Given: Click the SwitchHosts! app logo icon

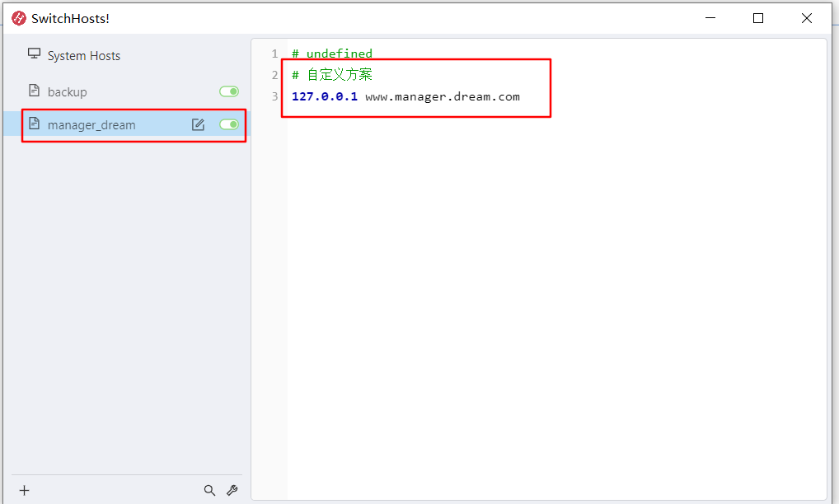Looking at the screenshot, I should click(19, 19).
